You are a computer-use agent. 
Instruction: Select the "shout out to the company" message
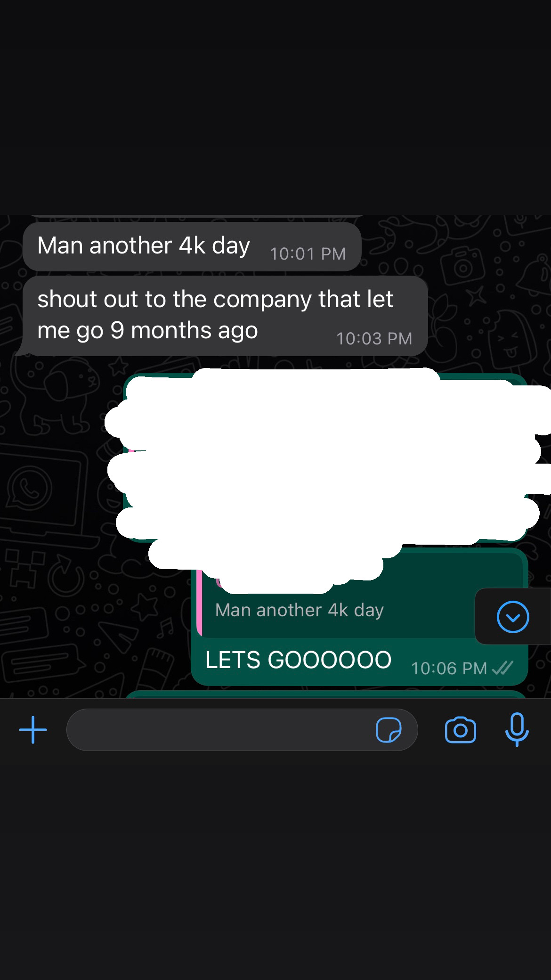point(225,316)
